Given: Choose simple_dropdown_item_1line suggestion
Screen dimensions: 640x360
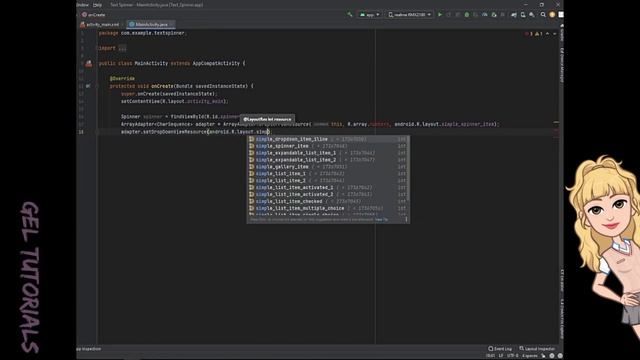Looking at the screenshot, I should (328, 139).
